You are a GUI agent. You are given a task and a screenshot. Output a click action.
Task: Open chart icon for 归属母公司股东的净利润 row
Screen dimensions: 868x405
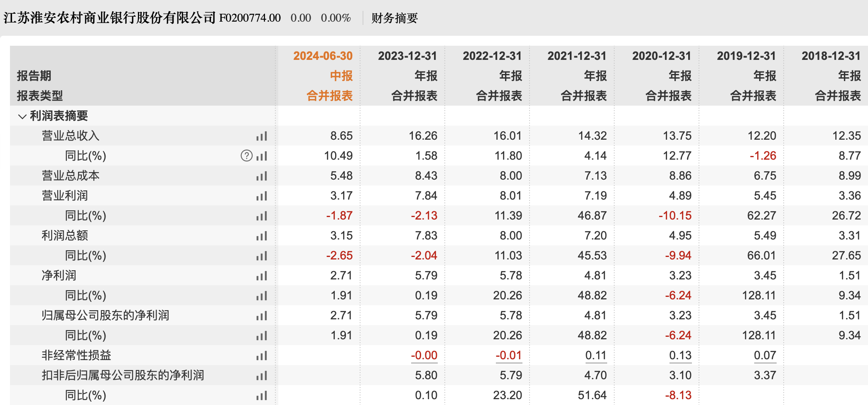coord(262,316)
